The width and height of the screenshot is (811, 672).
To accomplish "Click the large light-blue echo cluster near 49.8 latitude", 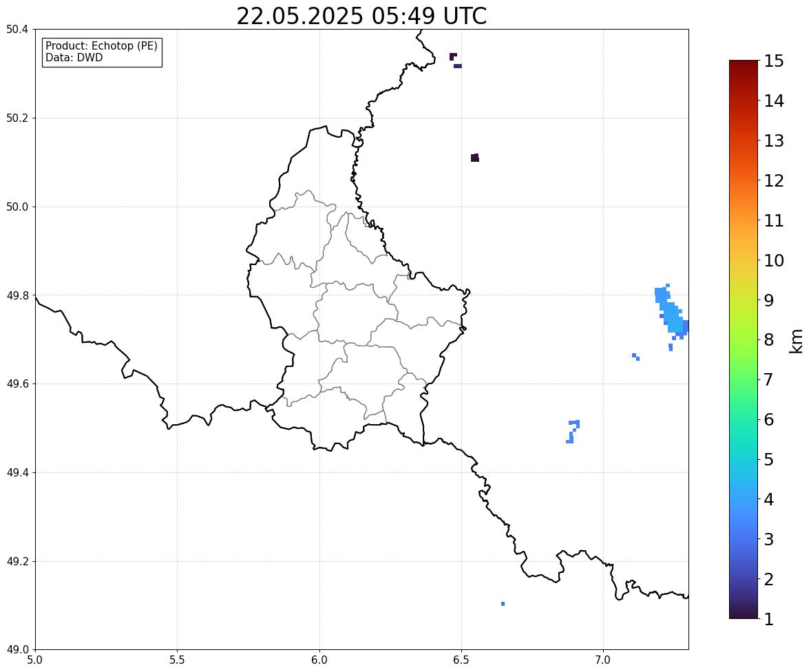I will 671,313.
